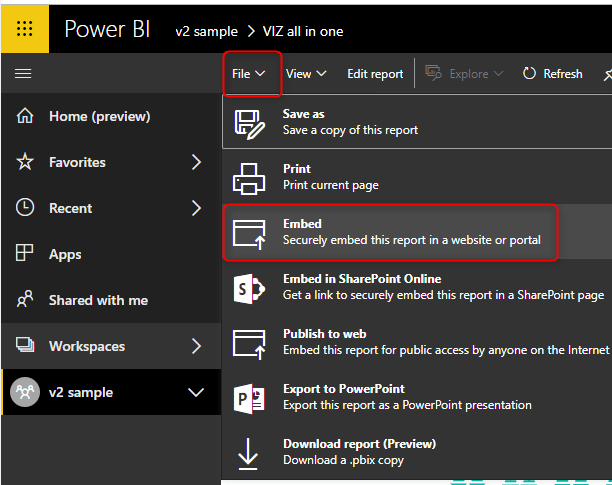Select Publish to web option

tap(417, 342)
